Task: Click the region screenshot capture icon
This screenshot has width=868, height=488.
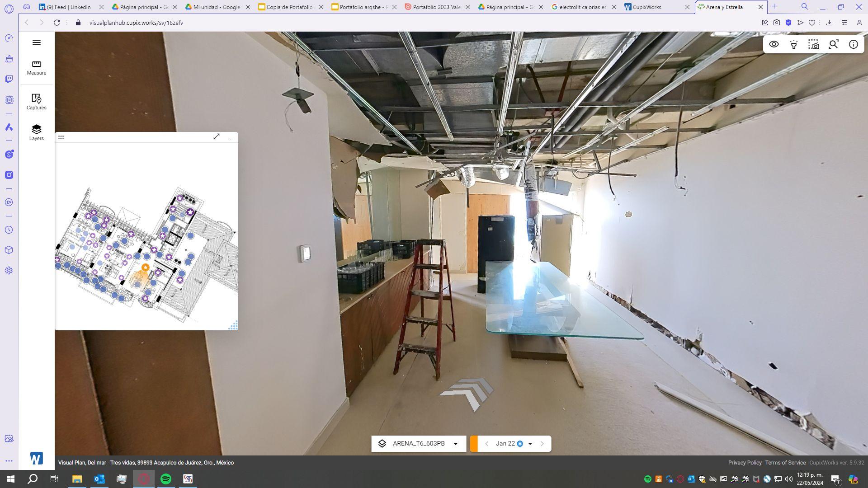Action: point(813,44)
